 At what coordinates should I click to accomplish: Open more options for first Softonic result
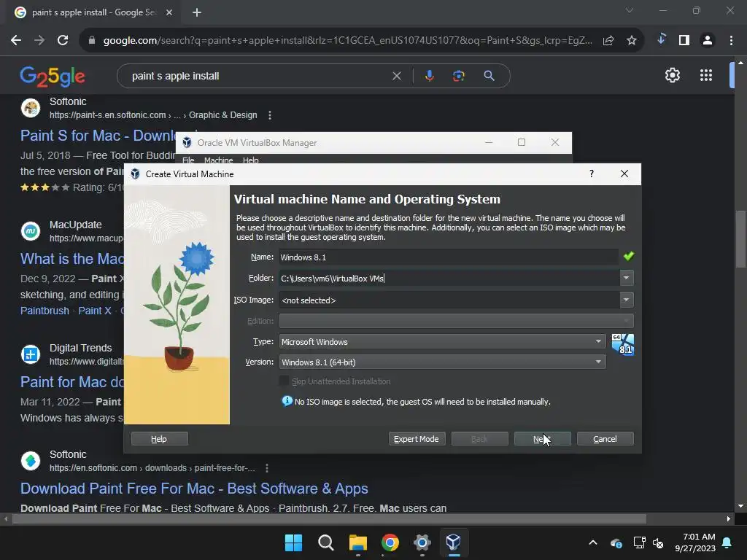pyautogui.click(x=270, y=115)
